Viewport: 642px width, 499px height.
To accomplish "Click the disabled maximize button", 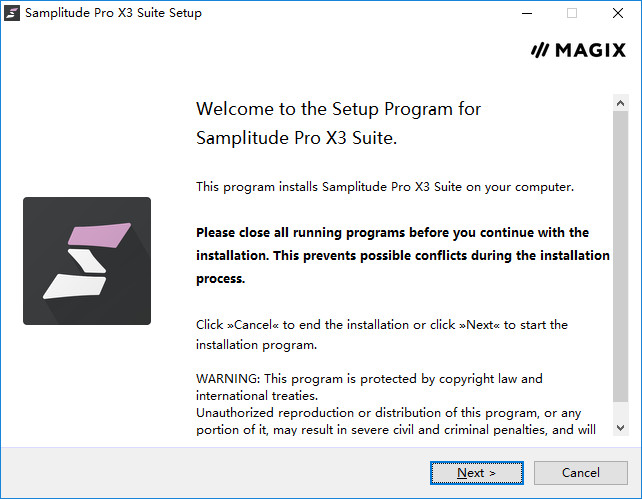I will [x=572, y=13].
